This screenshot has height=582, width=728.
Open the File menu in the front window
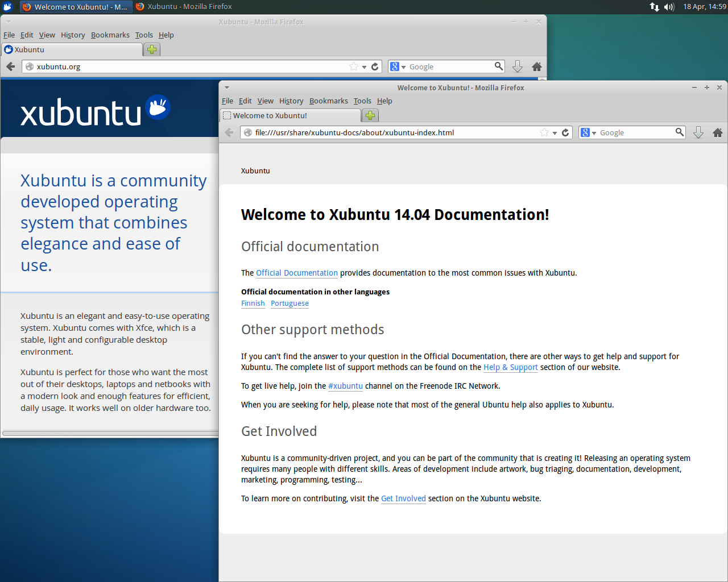coord(227,101)
